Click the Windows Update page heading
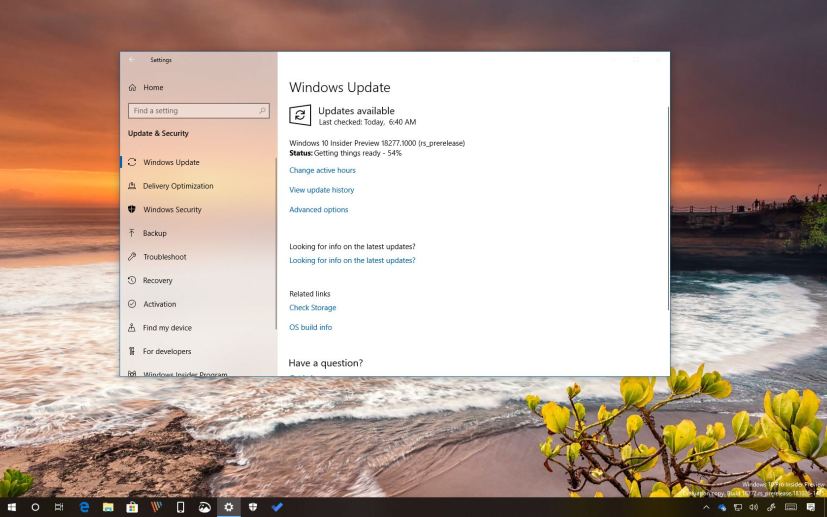The image size is (827, 517). click(340, 88)
